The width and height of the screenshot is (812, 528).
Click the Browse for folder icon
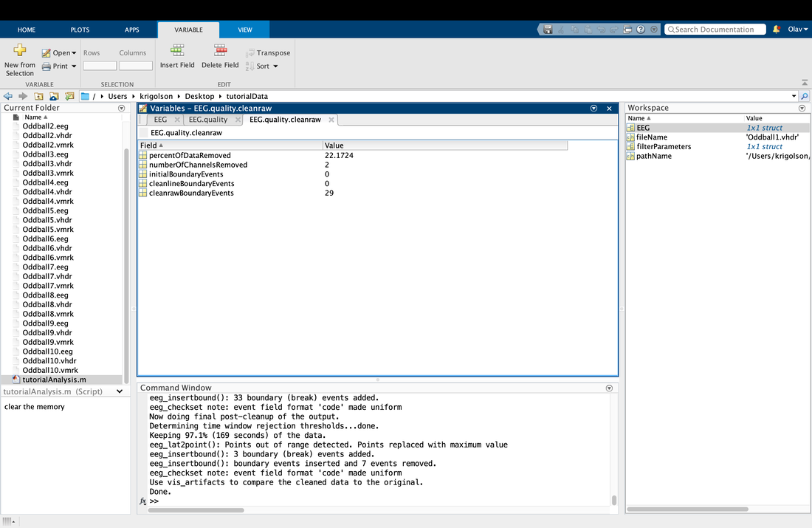point(69,97)
